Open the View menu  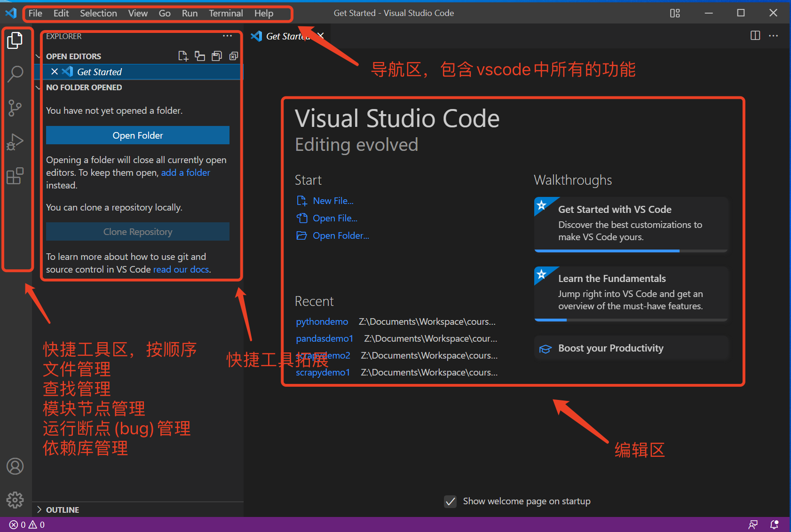point(138,13)
